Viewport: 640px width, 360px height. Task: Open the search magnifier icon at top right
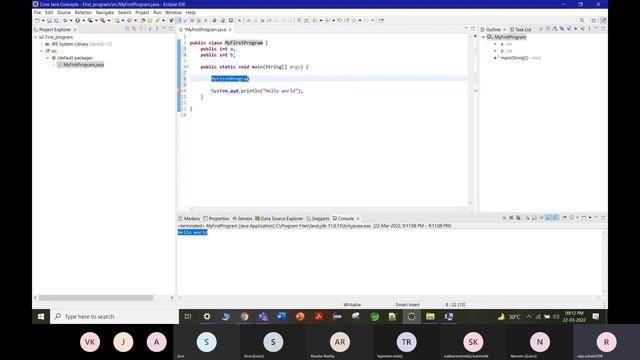pyautogui.click(x=582, y=20)
